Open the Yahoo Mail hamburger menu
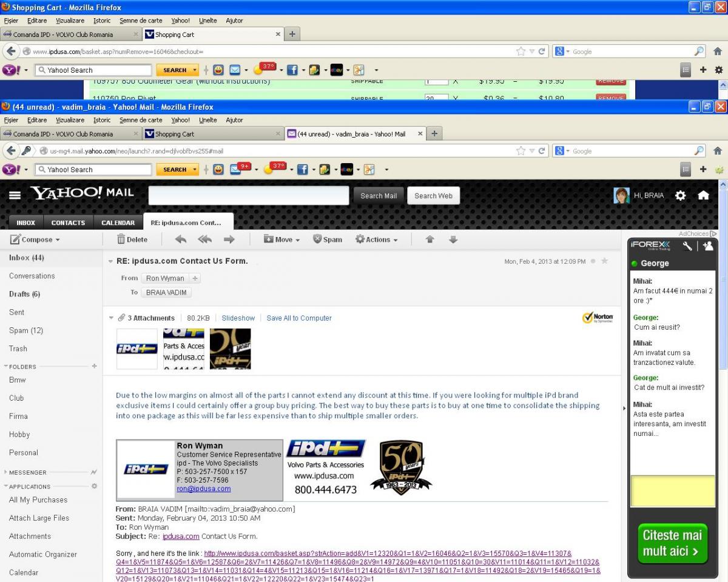 point(15,195)
